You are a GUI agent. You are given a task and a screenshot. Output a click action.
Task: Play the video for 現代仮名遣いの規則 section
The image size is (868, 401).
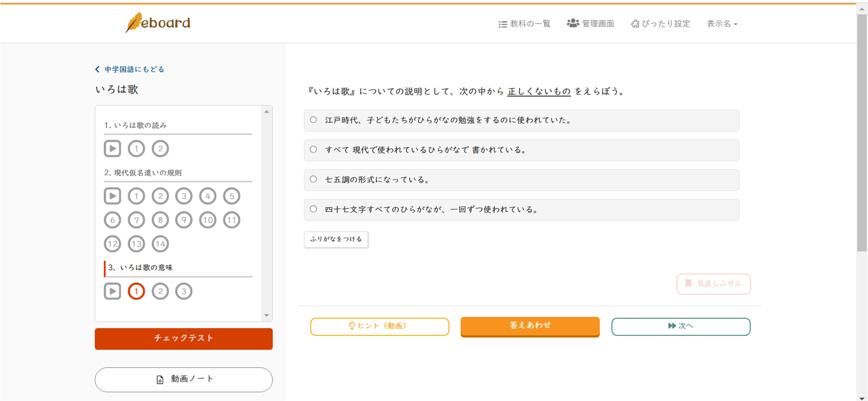tap(112, 196)
